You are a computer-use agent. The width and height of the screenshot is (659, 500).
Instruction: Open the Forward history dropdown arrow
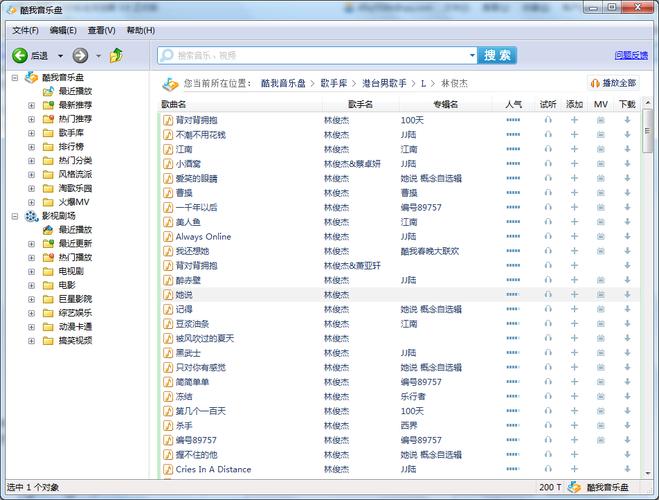tap(98, 56)
